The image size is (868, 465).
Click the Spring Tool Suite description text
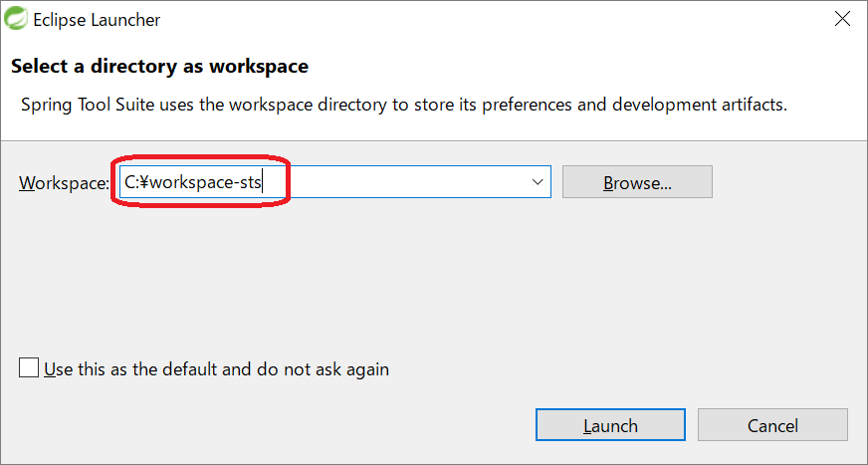(x=404, y=105)
